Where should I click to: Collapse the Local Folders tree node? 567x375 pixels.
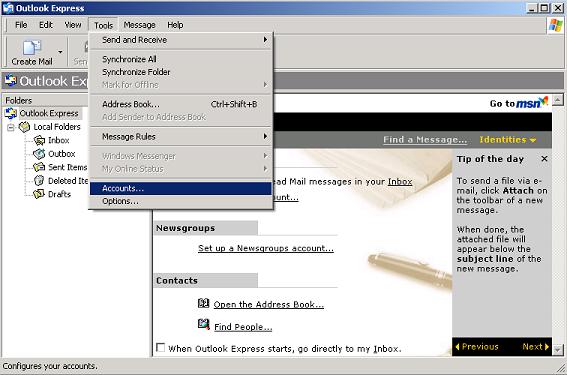[11, 127]
